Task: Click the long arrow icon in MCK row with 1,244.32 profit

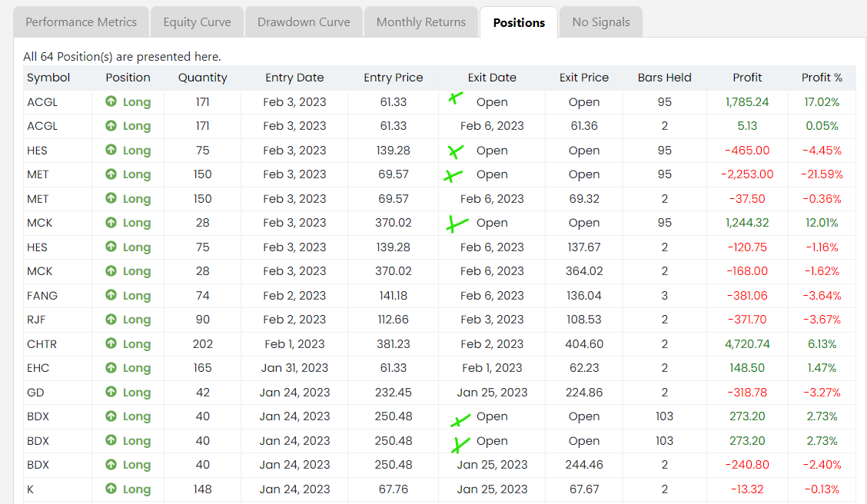Action: [111, 222]
